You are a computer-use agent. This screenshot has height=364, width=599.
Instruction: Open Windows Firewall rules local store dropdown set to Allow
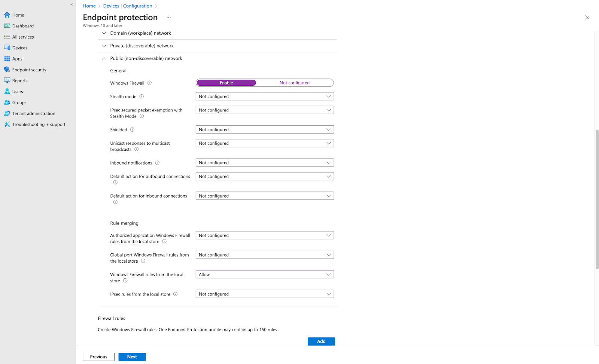[265, 274]
